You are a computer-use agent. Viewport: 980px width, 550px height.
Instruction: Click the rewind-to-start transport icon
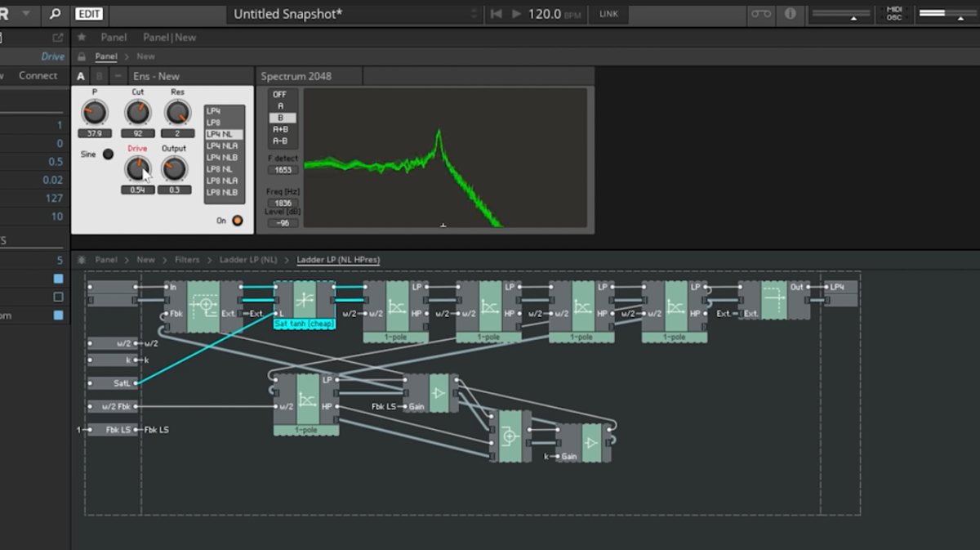pos(496,14)
